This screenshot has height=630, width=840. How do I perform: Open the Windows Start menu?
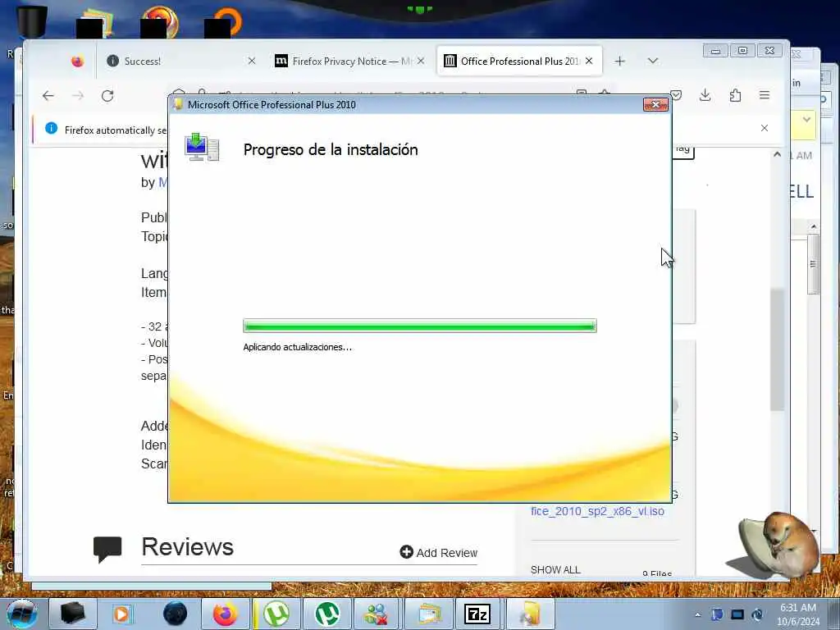pos(22,614)
